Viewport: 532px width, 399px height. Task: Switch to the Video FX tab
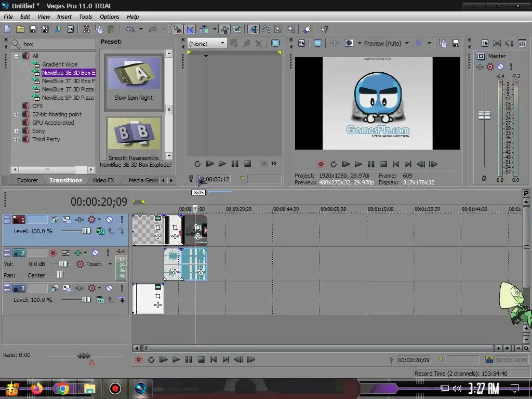103,180
